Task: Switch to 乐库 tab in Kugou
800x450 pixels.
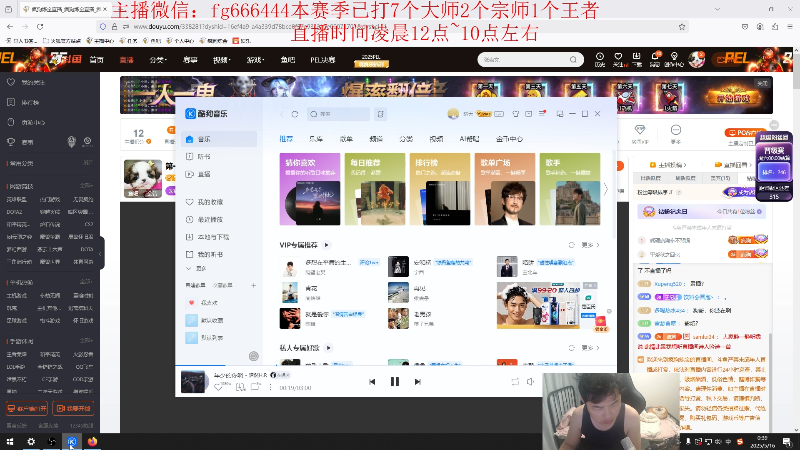Action: tap(316, 139)
